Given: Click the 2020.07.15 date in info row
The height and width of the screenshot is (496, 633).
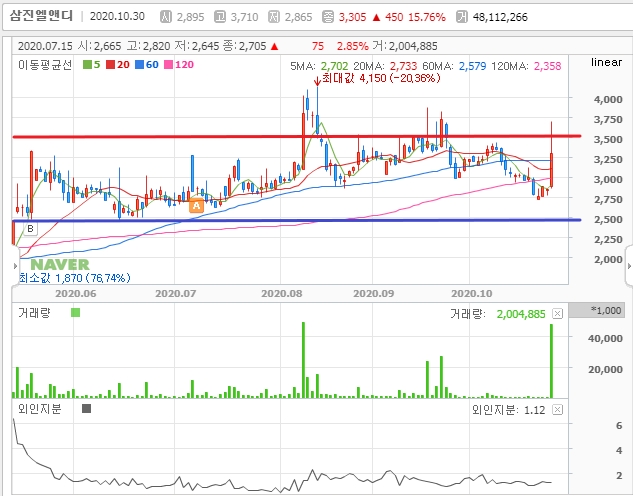Looking at the screenshot, I should (x=45, y=46).
